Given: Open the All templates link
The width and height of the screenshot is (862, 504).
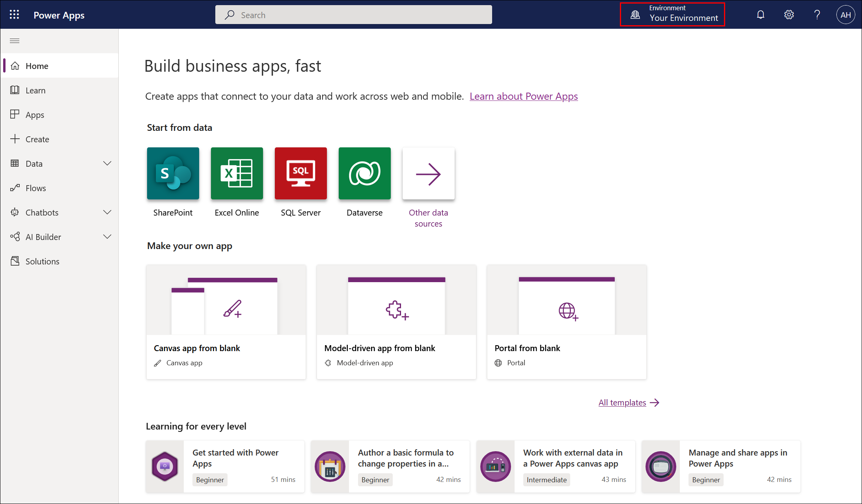Looking at the screenshot, I should 622,402.
